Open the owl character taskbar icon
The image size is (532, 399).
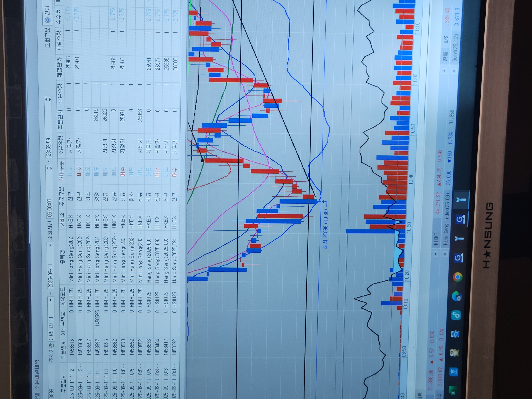pos(455,353)
